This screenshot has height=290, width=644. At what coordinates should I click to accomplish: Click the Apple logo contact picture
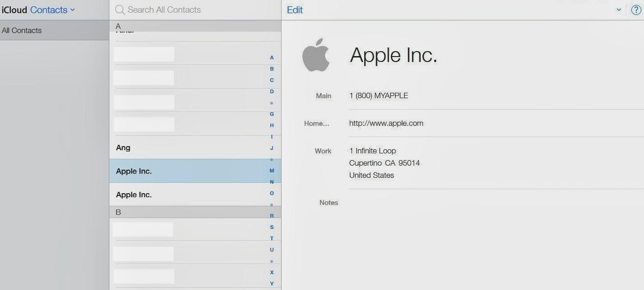tap(316, 55)
